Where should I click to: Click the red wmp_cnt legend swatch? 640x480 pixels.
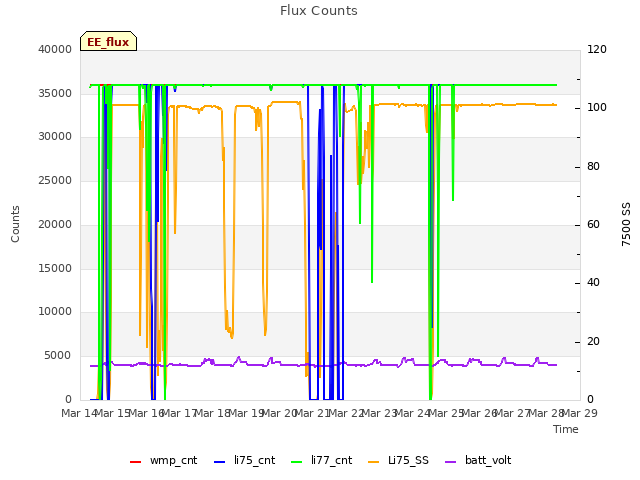click(135, 462)
